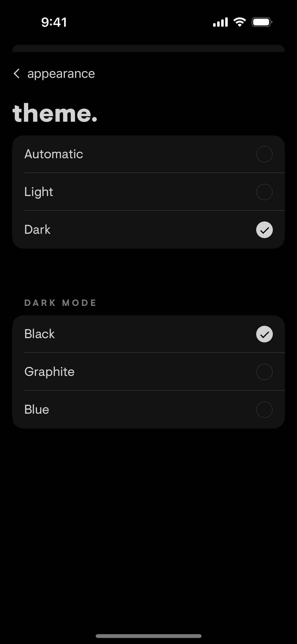Image resolution: width=297 pixels, height=644 pixels.
Task: Select the Blue radio button
Action: click(x=264, y=410)
